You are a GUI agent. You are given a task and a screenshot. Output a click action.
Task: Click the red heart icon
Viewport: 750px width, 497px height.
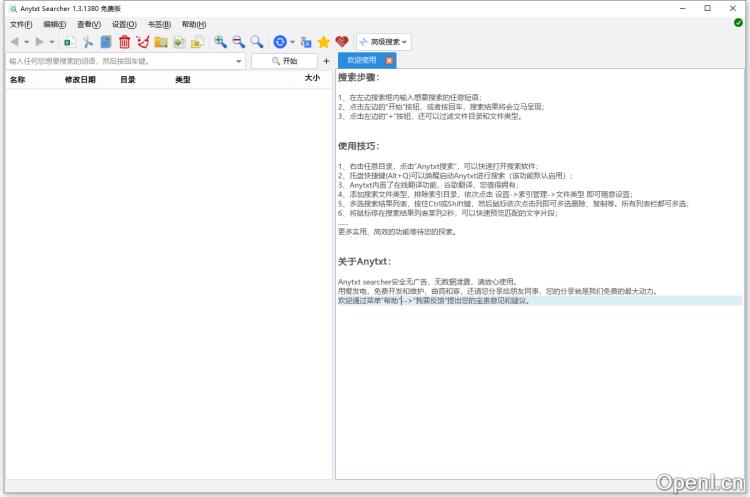[x=342, y=42]
